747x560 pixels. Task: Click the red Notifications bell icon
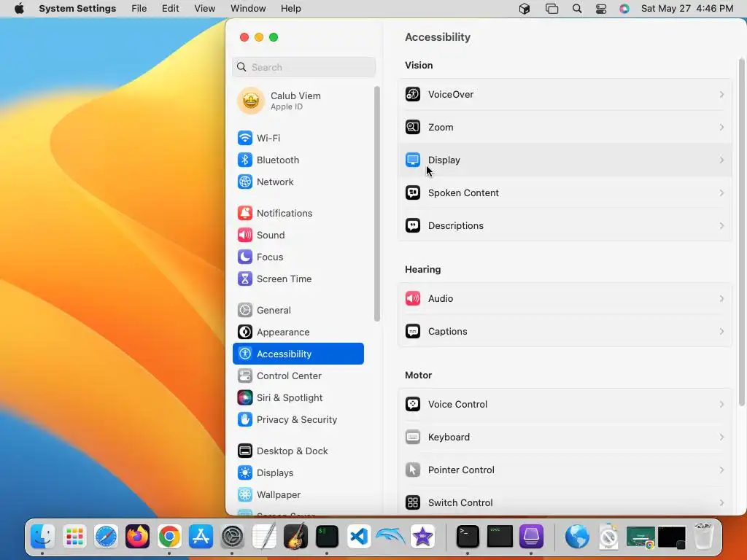pos(245,214)
